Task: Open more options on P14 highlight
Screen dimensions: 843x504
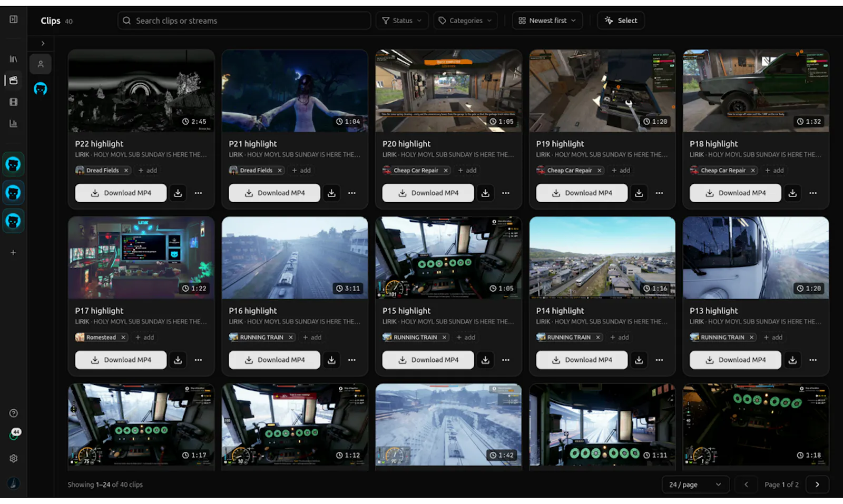Action: coord(659,360)
